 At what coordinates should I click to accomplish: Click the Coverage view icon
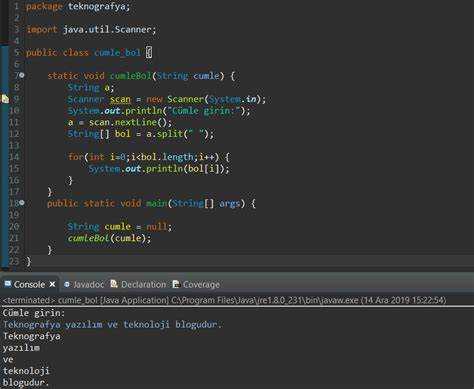pyautogui.click(x=176, y=284)
